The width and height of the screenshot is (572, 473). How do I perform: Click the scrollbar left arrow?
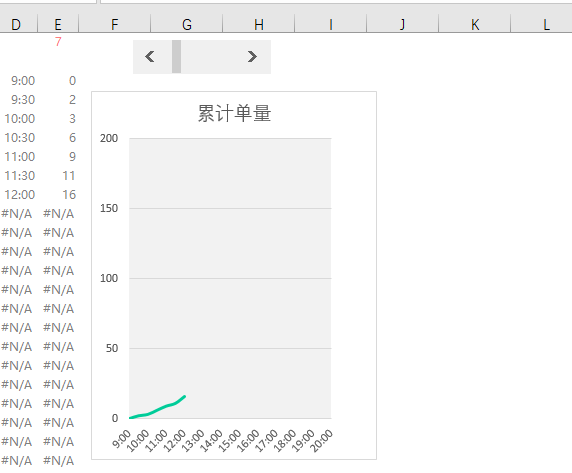pos(150,57)
